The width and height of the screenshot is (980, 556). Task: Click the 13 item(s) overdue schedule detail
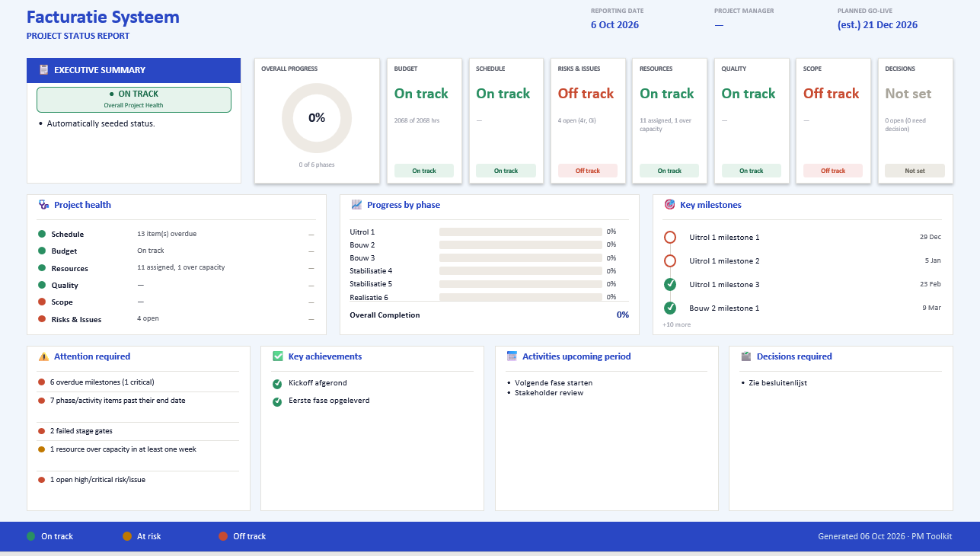[x=167, y=234]
